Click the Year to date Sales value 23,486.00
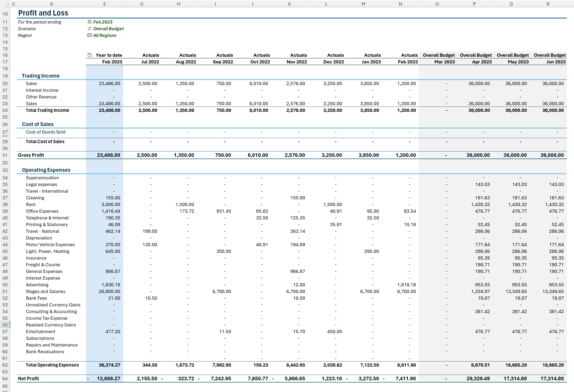The width and height of the screenshot is (574, 392). click(110, 83)
